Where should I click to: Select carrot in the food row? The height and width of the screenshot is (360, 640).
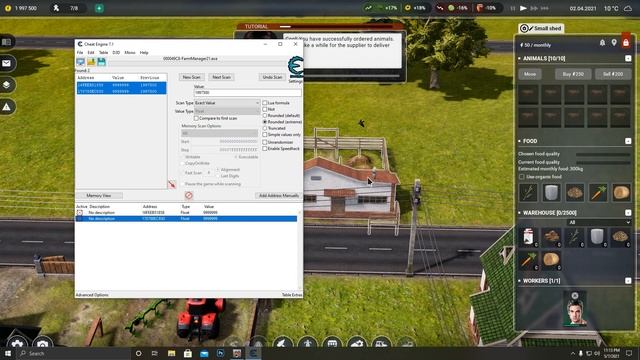pos(598,193)
